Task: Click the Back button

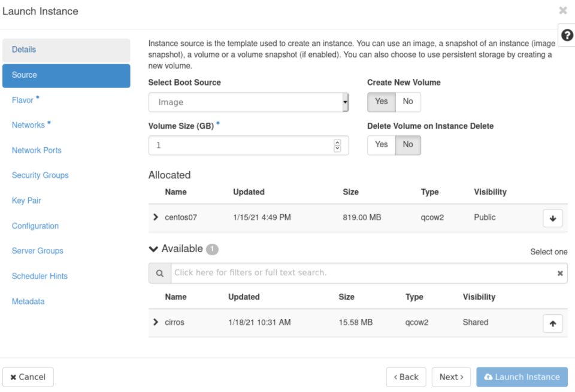Action: (406, 377)
